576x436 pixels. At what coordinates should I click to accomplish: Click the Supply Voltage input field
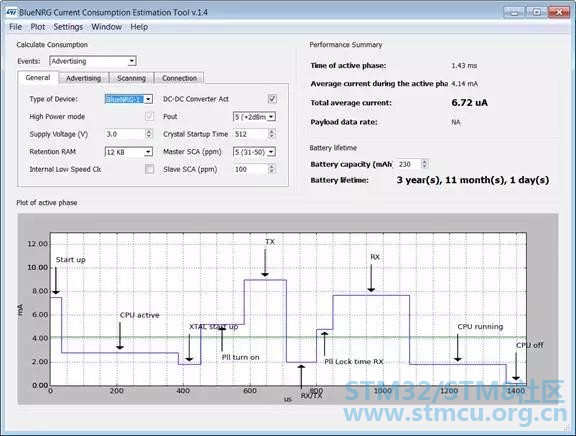[x=125, y=134]
